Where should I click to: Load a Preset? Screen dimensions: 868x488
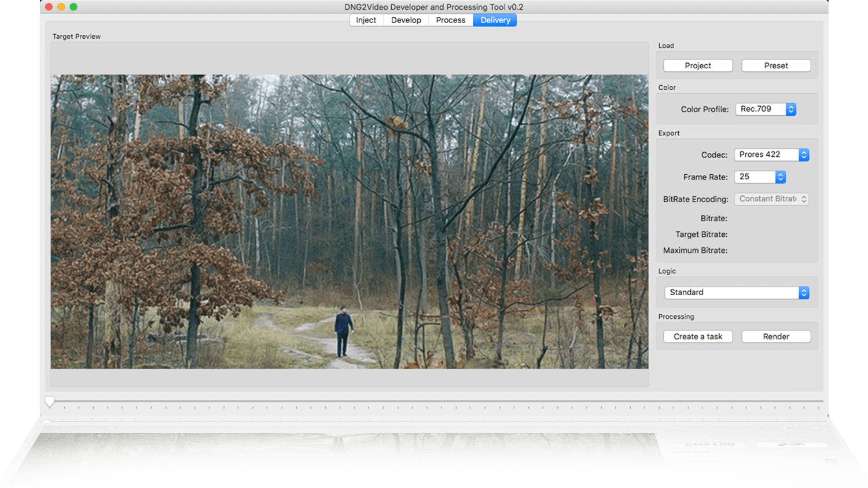click(775, 66)
